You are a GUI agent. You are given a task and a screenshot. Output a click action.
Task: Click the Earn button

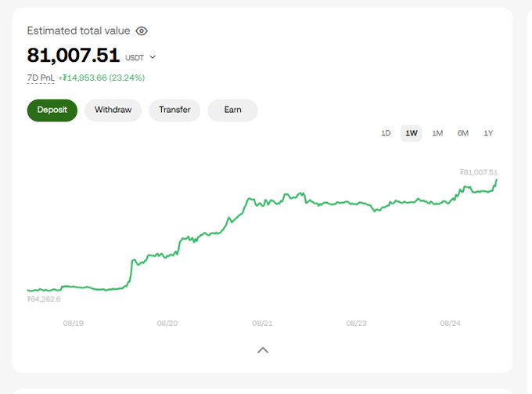coord(233,110)
